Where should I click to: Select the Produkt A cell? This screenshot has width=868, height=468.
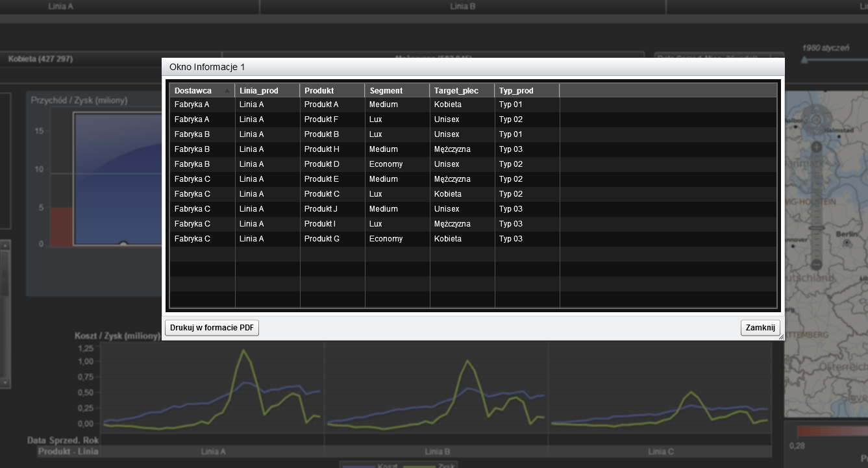tap(332, 105)
